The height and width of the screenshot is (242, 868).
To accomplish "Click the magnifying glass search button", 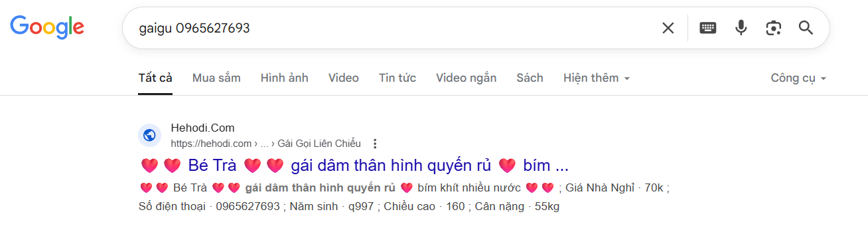I will click(806, 28).
